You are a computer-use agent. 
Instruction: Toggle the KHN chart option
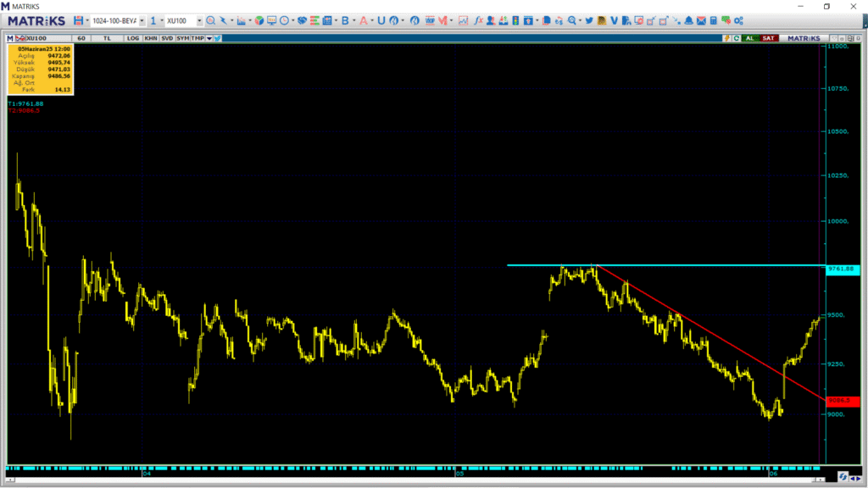point(150,38)
